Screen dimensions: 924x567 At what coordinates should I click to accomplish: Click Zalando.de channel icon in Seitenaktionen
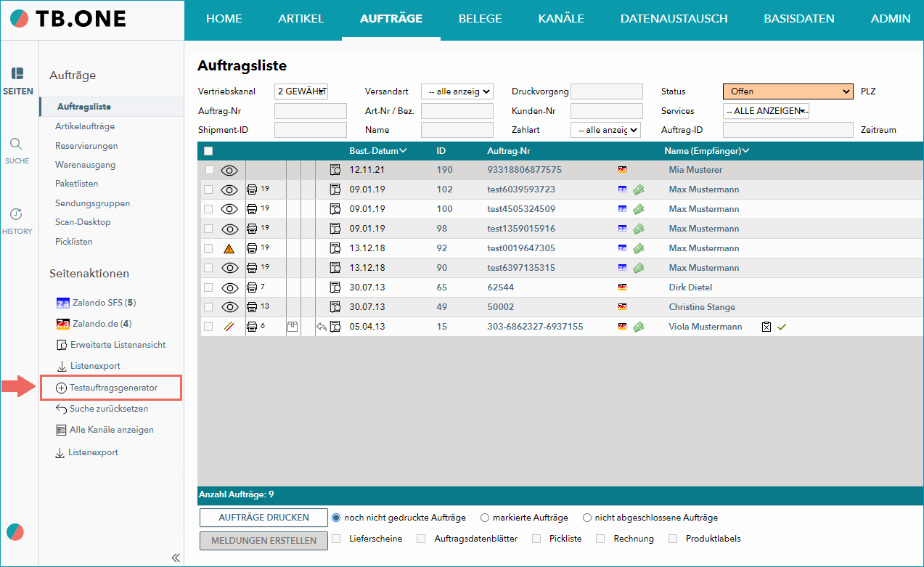pos(62,324)
